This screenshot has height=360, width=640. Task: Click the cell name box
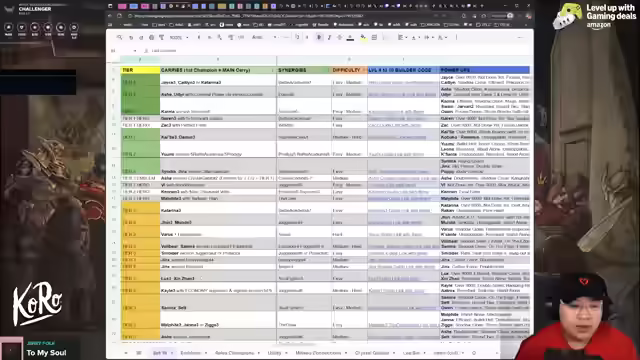click(123, 51)
